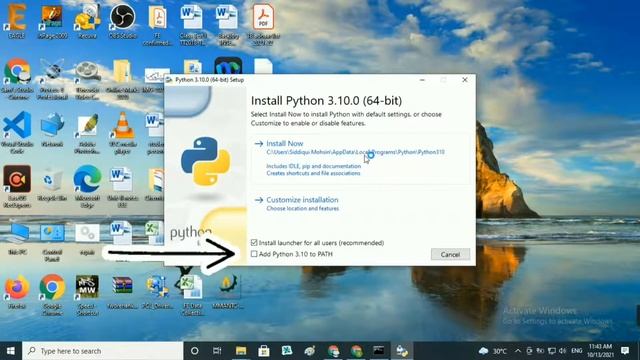Open Cortana from the taskbar

coord(195,351)
